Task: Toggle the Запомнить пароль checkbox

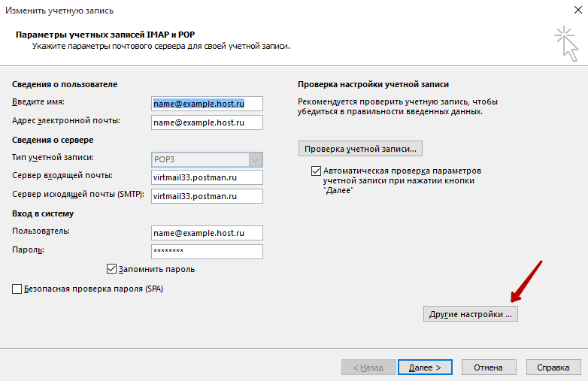Action: coord(111,269)
